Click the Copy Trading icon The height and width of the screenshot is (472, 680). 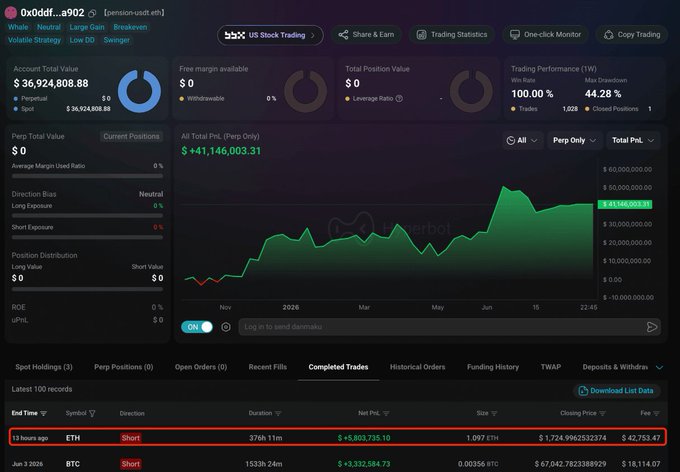[x=608, y=35]
